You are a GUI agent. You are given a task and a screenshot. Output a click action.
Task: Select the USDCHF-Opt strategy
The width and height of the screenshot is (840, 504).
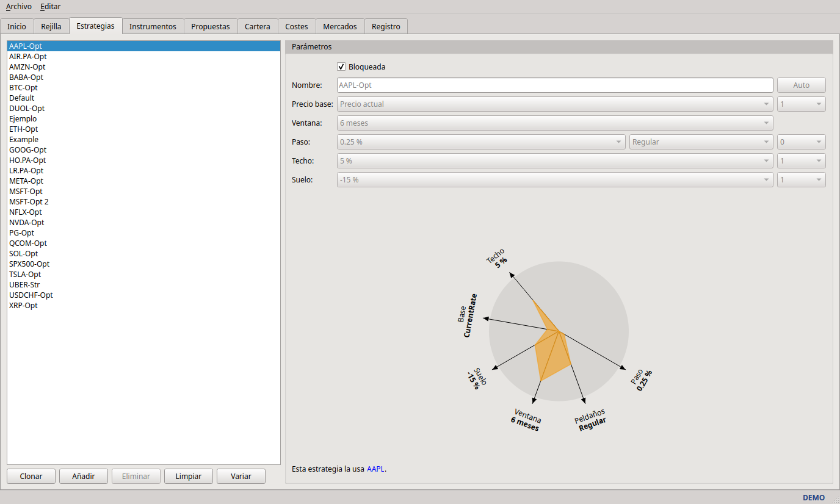143,295
